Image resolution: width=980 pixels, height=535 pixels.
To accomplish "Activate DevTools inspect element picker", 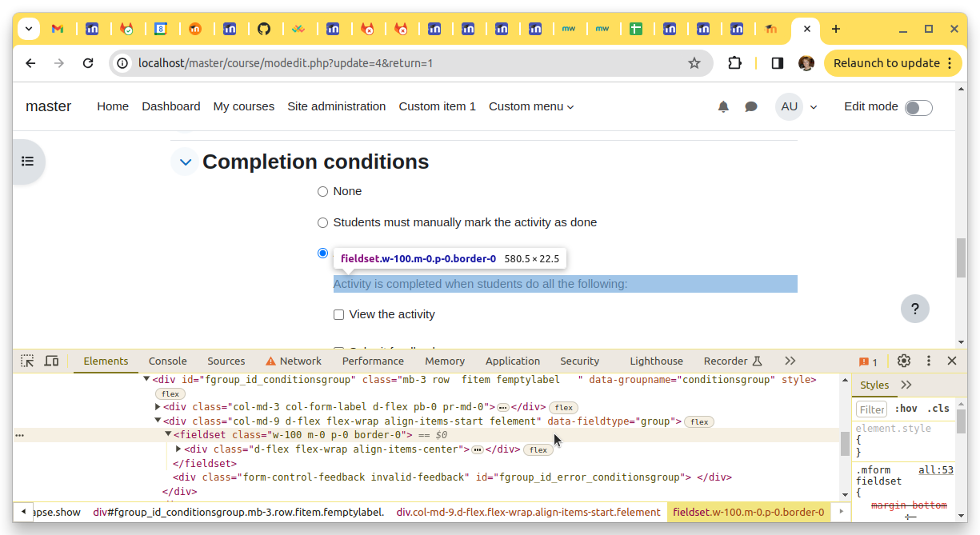I will click(x=27, y=361).
